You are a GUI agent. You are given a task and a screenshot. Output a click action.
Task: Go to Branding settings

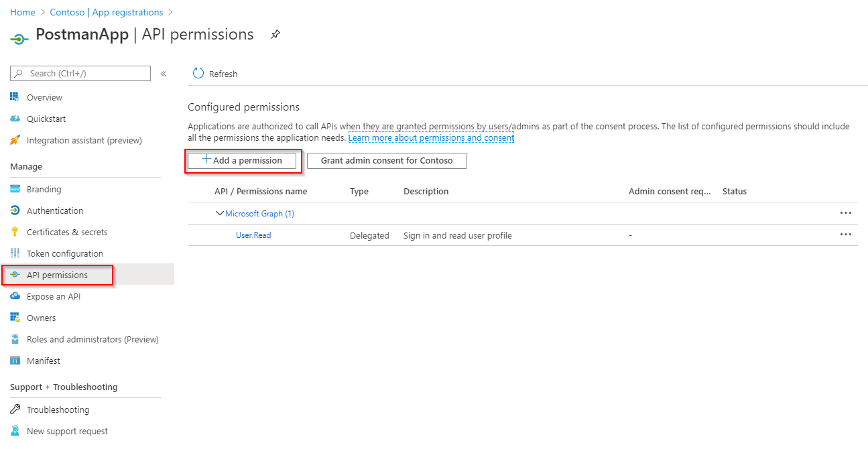pyautogui.click(x=44, y=189)
